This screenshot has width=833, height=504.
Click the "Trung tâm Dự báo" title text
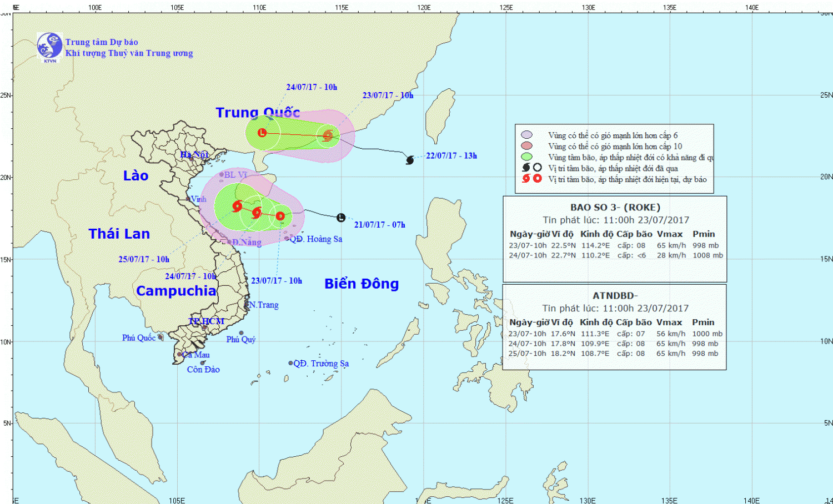click(102, 42)
